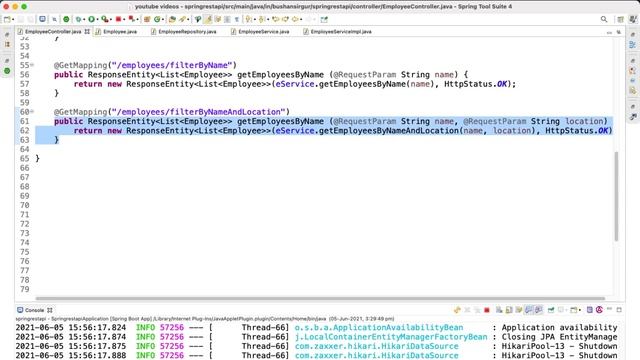
Task: Click the magnifier Quick Access search icon
Action: point(604,19)
